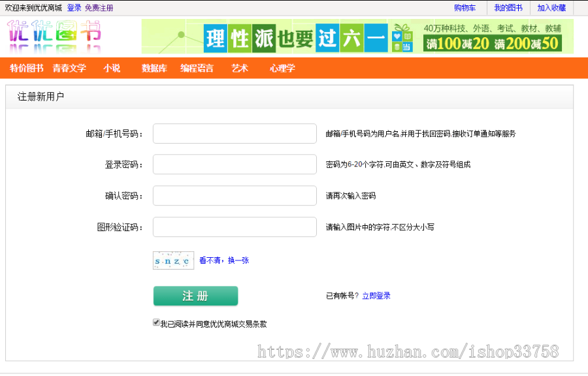Refresh captcha via 看不清,换一张
Viewport: 588px width, 376px height.
pos(223,260)
